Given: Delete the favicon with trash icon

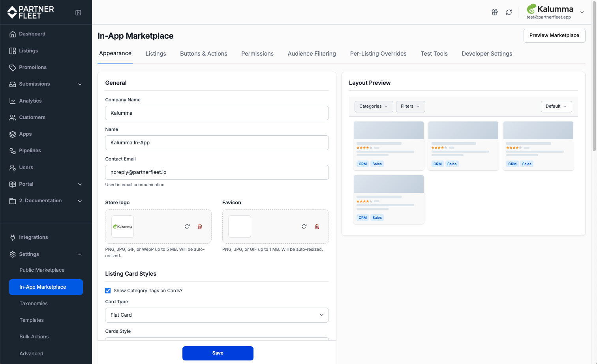Looking at the screenshot, I should 317,226.
